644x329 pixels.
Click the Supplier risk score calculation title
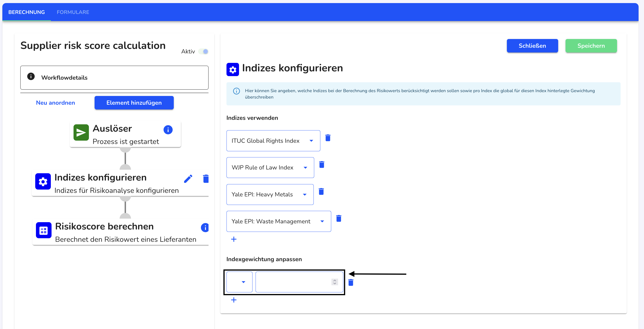coord(93,46)
